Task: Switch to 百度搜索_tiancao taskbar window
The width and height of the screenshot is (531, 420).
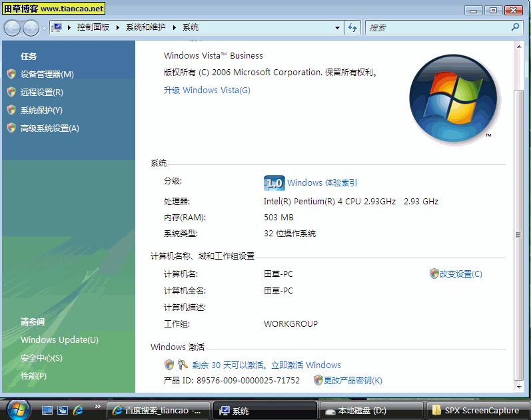Action: [159, 411]
